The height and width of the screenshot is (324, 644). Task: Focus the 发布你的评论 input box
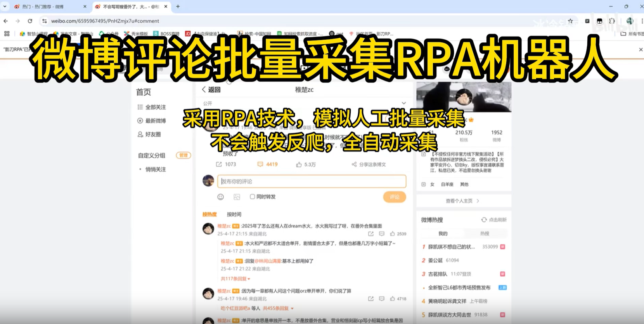tap(312, 181)
